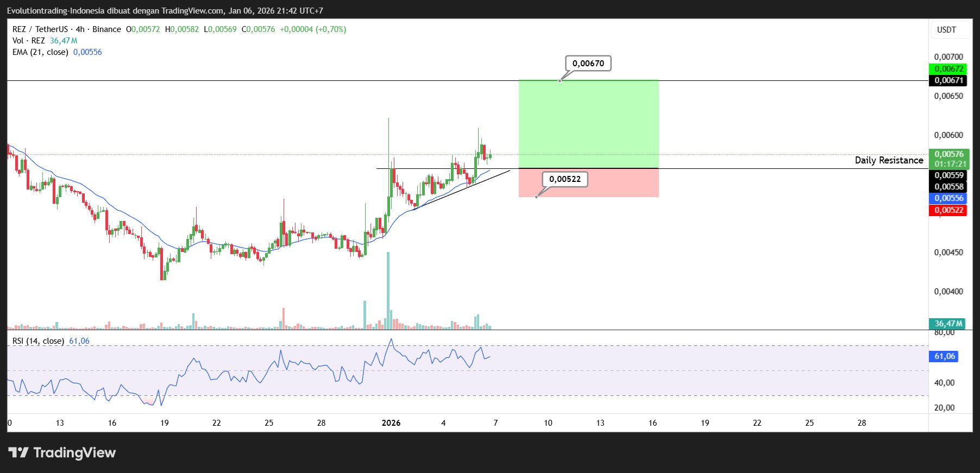Select the EMA (21, close) indicator legend
The image size is (980, 473).
click(40, 52)
